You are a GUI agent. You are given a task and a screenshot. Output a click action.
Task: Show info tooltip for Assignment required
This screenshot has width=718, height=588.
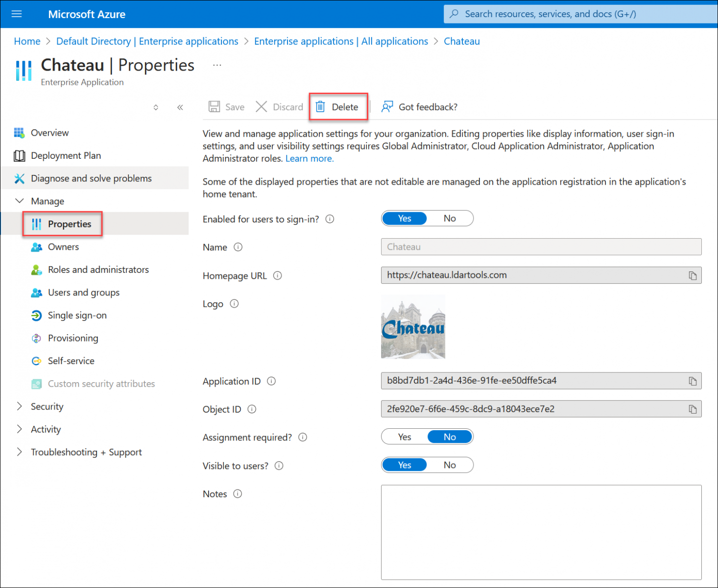tap(303, 437)
